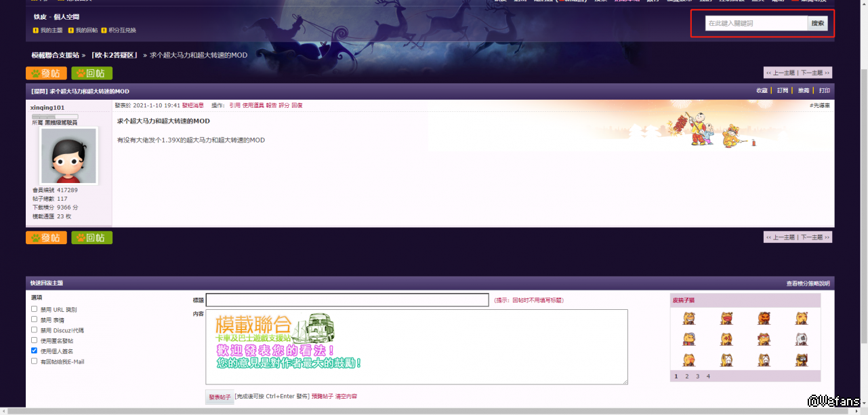Insert fourth emoticon in third row
Viewport: 868px width, 415px height.
[x=802, y=360]
